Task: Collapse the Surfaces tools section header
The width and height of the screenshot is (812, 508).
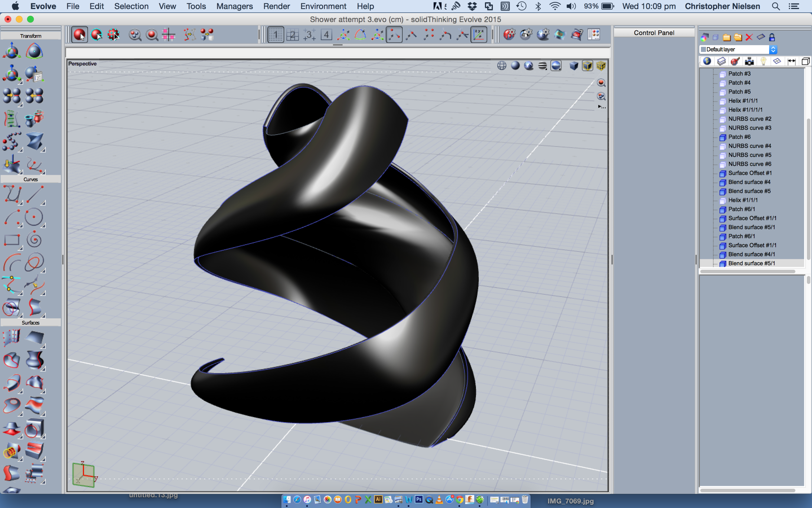Action: [x=31, y=322]
